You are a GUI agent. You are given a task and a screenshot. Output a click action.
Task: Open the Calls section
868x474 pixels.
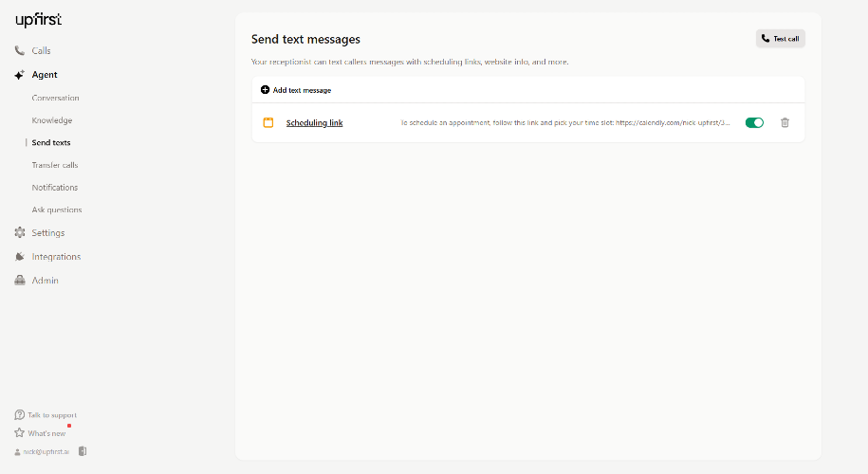(41, 51)
